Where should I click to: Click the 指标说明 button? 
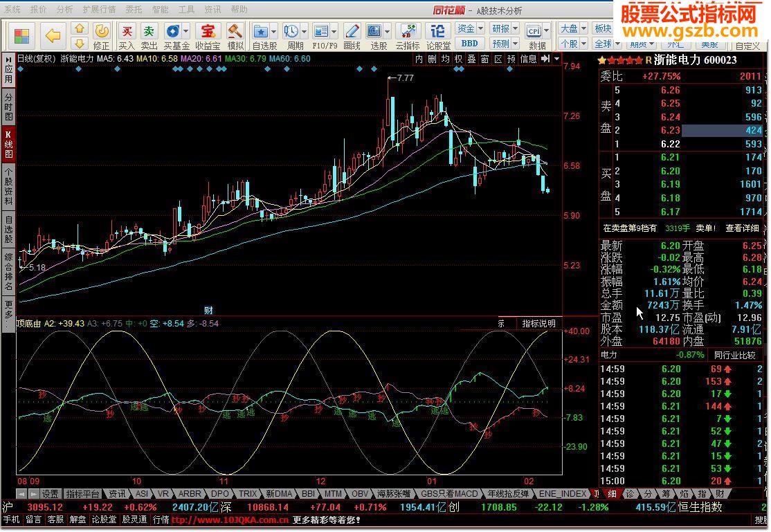[539, 324]
